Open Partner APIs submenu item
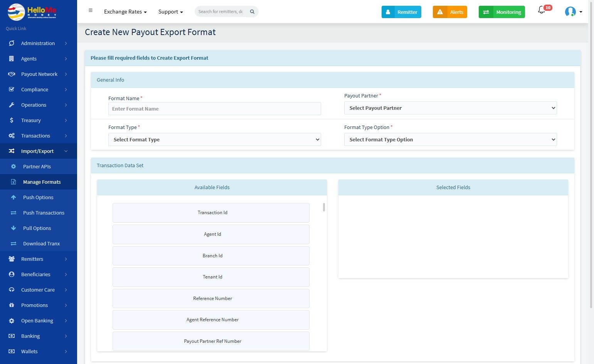The image size is (594, 364). pos(39,166)
